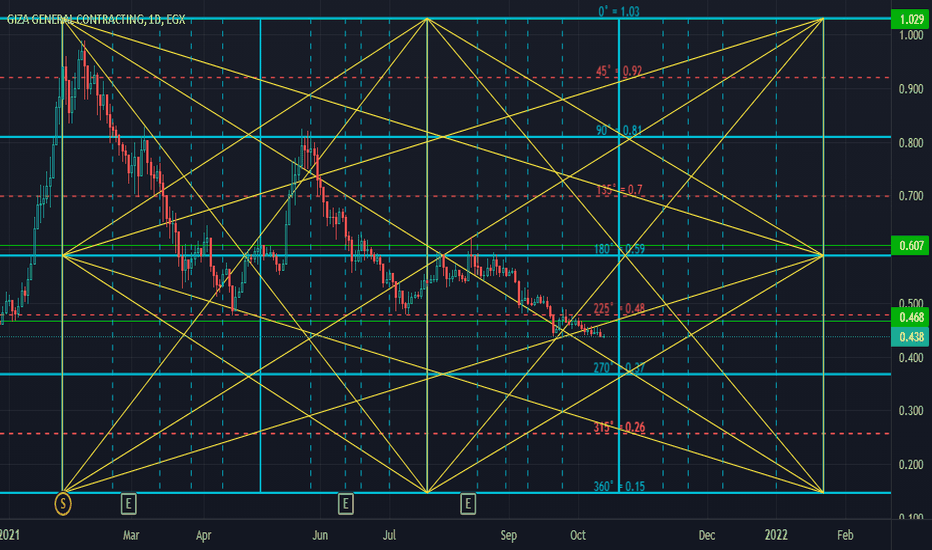The height and width of the screenshot is (550, 932).
Task: Click the 45° = 0.92 level label
Action: [x=619, y=71]
